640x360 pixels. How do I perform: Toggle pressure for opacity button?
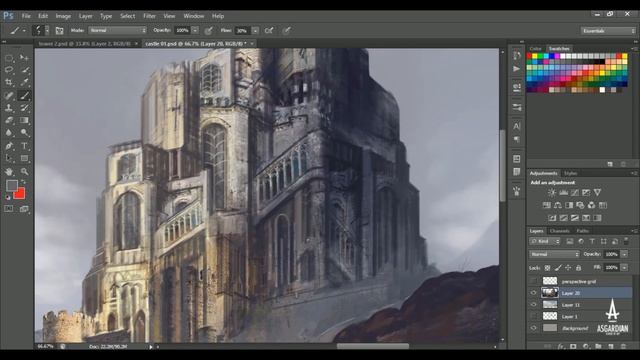pos(209,31)
